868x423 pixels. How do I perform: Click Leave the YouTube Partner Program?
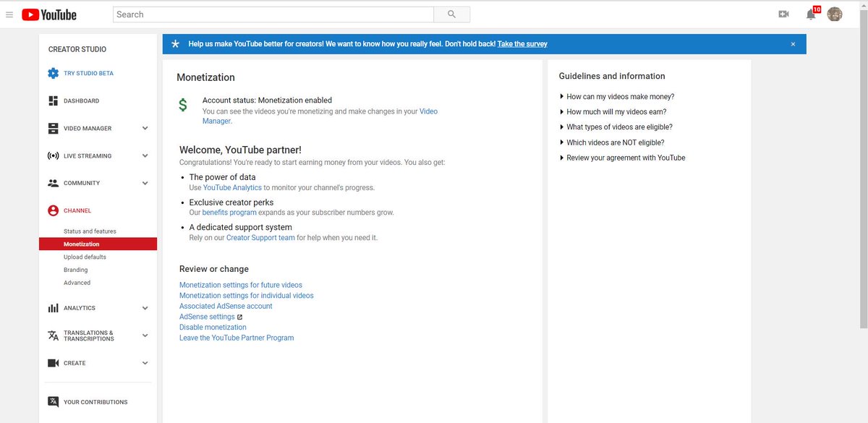pyautogui.click(x=237, y=338)
